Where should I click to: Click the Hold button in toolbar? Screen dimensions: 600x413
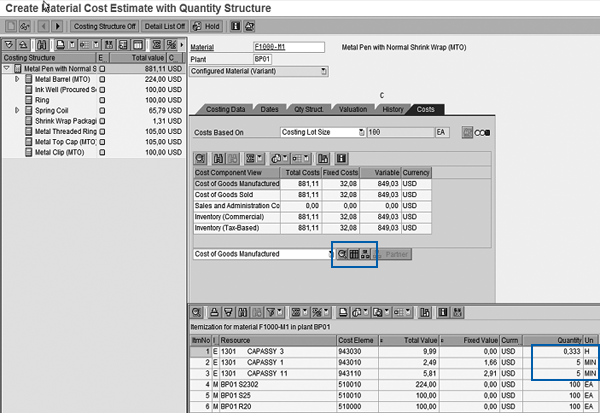click(x=207, y=24)
